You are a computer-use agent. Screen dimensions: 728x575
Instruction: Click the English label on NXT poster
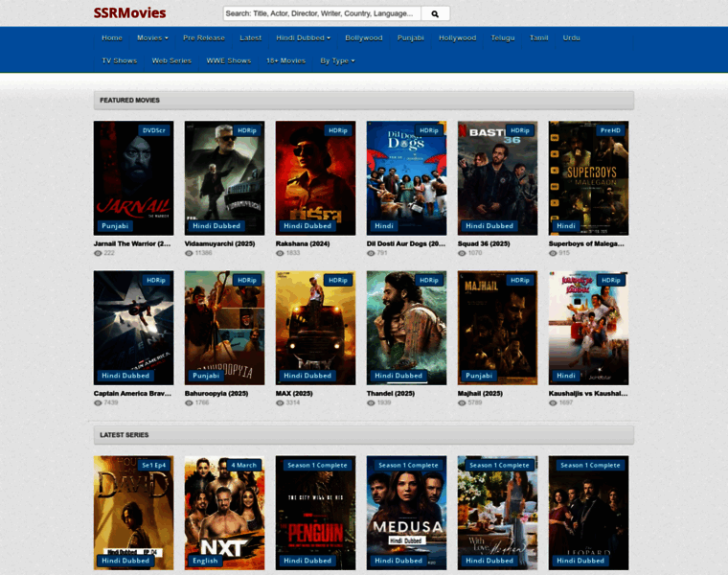tap(205, 561)
